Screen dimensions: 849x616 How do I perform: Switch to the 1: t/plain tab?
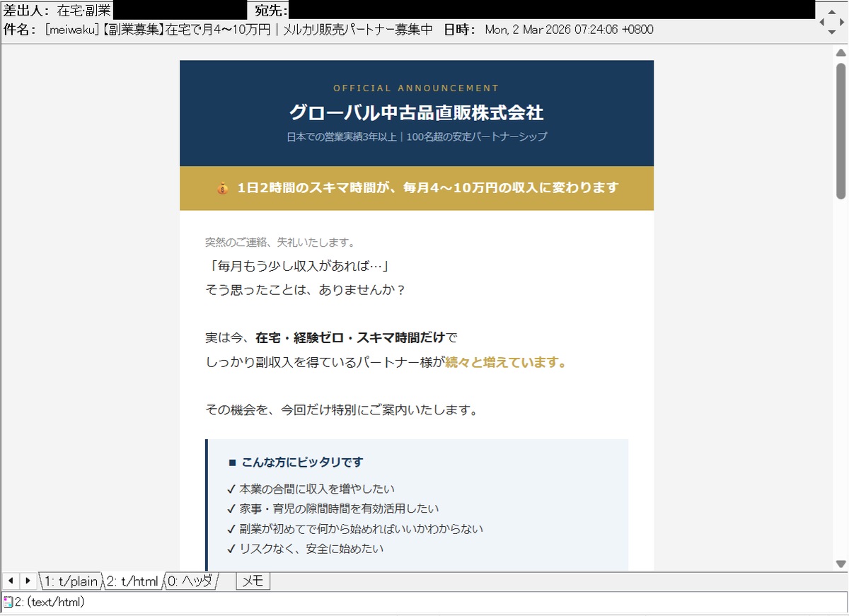tap(70, 581)
